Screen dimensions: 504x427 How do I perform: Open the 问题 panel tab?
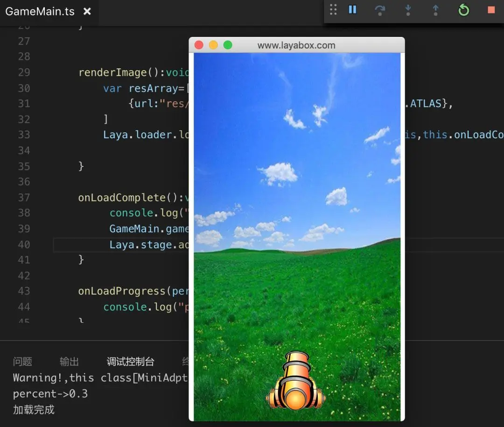click(22, 361)
